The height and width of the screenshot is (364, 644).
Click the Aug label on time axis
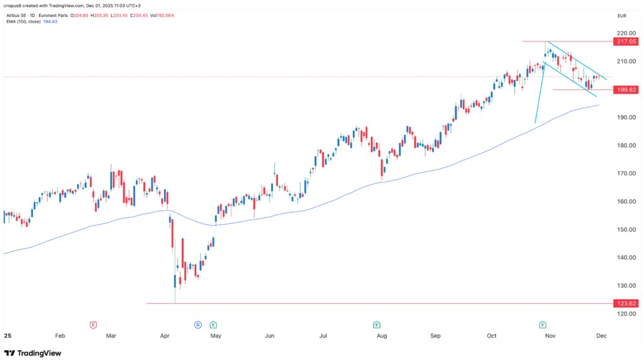pos(382,336)
